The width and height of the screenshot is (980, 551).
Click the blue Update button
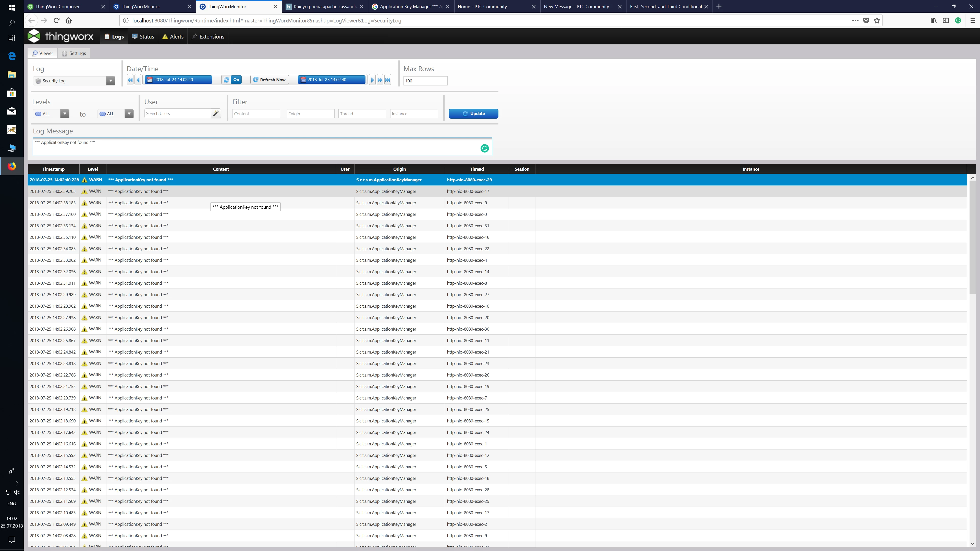(x=473, y=113)
